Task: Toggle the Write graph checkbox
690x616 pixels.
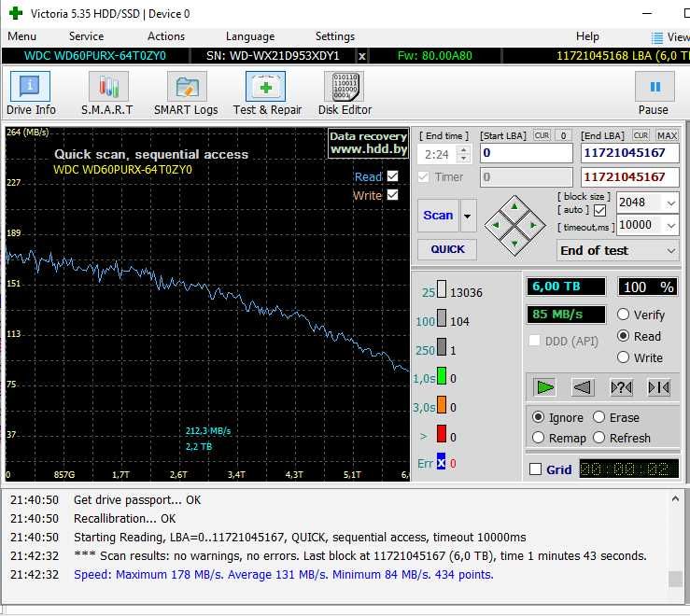Action: click(392, 195)
